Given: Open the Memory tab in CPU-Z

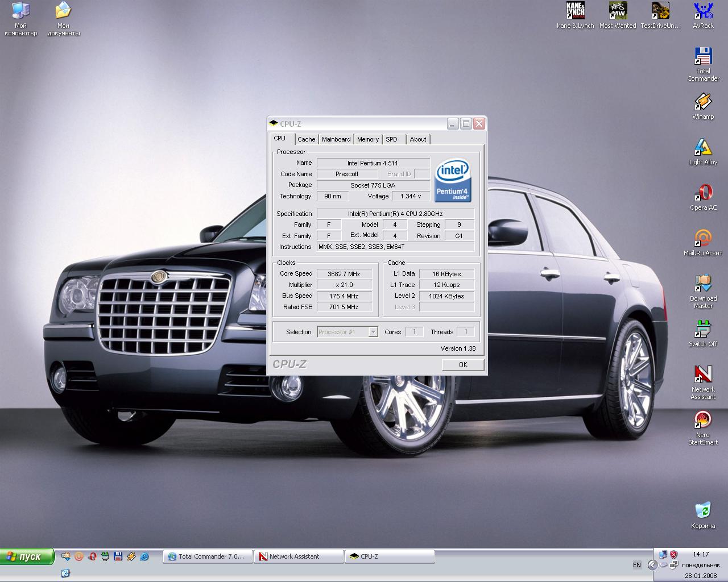Looking at the screenshot, I should pos(368,139).
